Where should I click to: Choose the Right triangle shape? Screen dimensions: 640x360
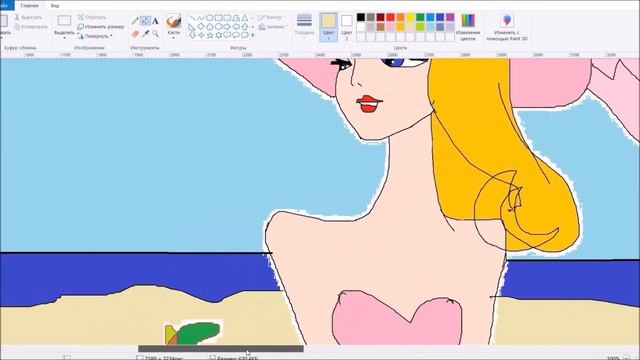[x=192, y=27]
